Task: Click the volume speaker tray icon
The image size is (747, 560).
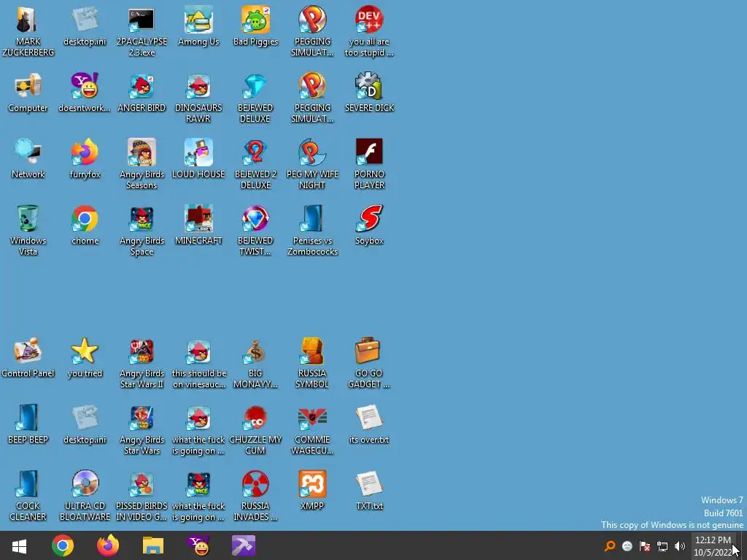Action: click(680, 546)
